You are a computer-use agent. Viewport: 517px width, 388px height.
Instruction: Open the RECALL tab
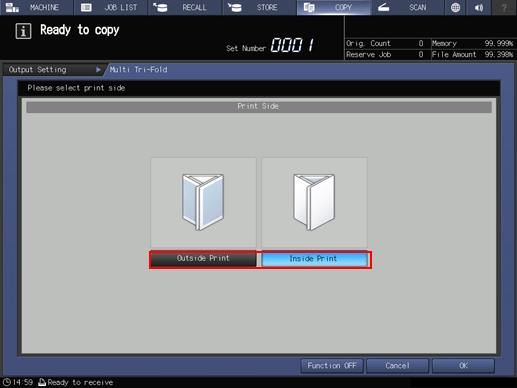pos(185,7)
